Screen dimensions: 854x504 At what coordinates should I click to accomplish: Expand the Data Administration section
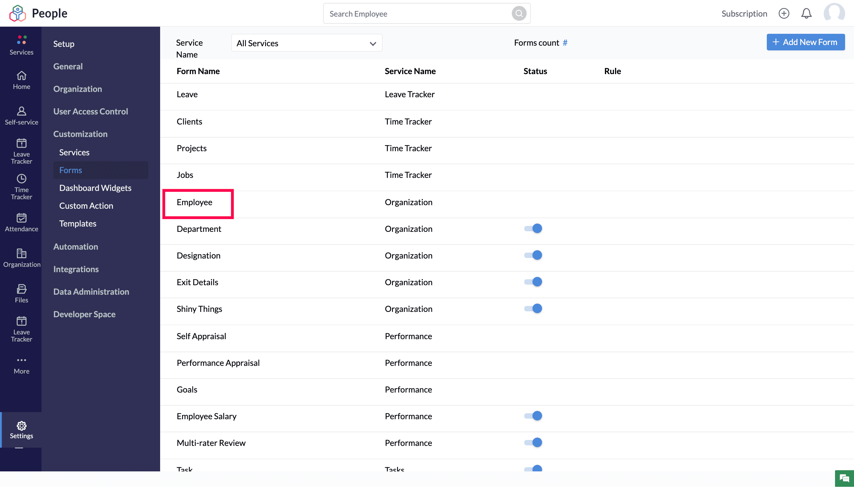(x=91, y=291)
